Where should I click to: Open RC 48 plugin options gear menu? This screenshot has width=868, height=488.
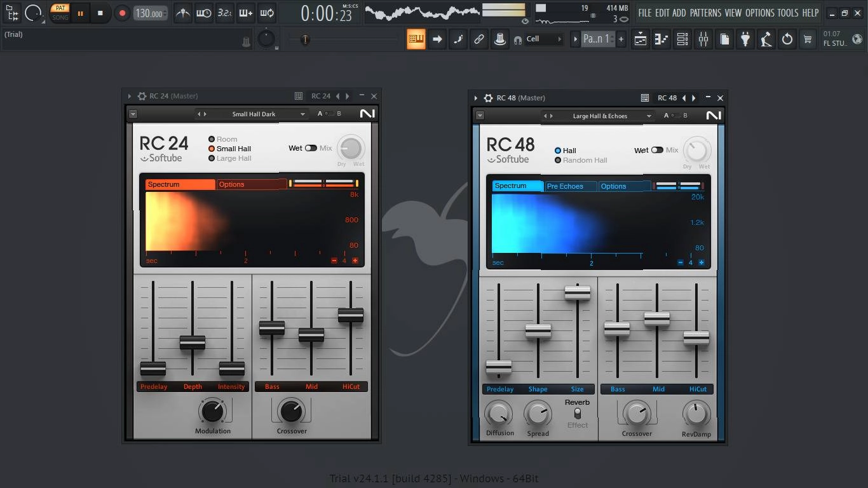coord(488,98)
